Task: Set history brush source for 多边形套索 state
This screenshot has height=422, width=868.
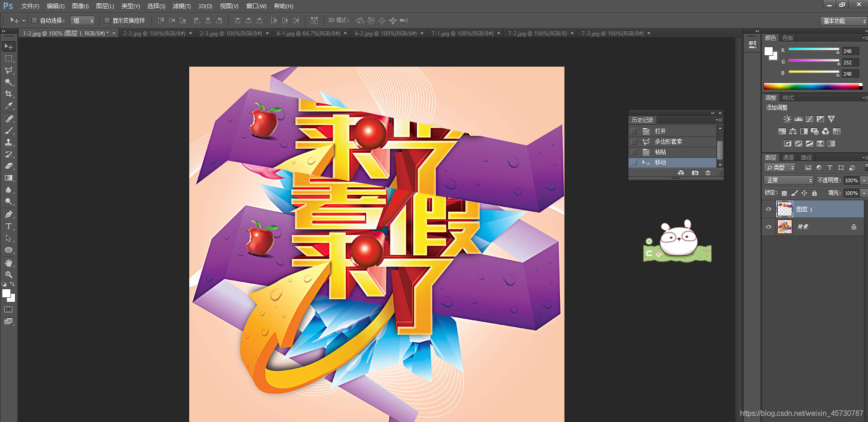Action: [634, 141]
